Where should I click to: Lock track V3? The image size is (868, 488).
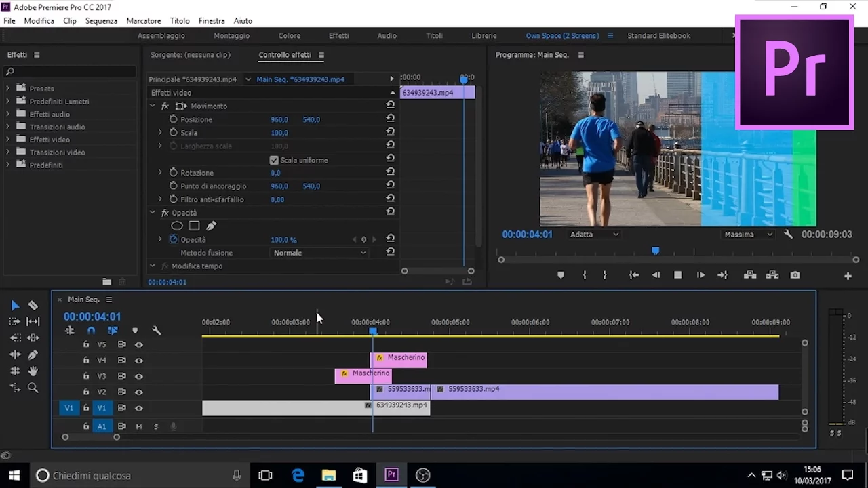[86, 376]
